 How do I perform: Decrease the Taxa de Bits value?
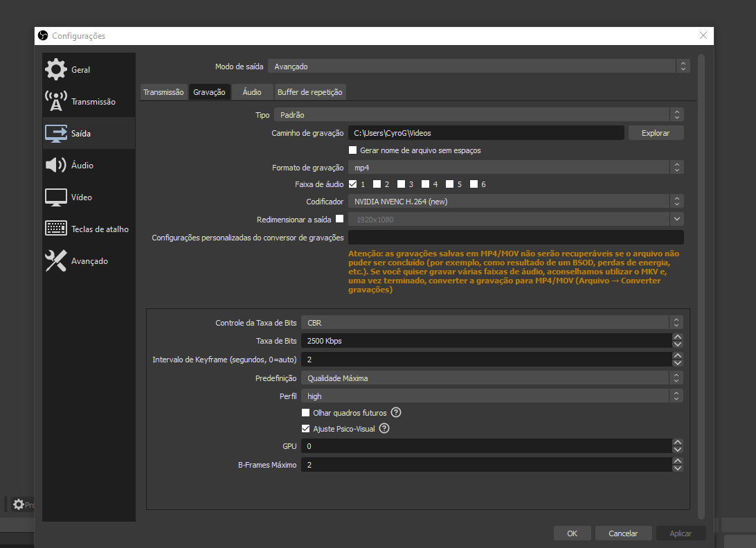pyautogui.click(x=677, y=344)
